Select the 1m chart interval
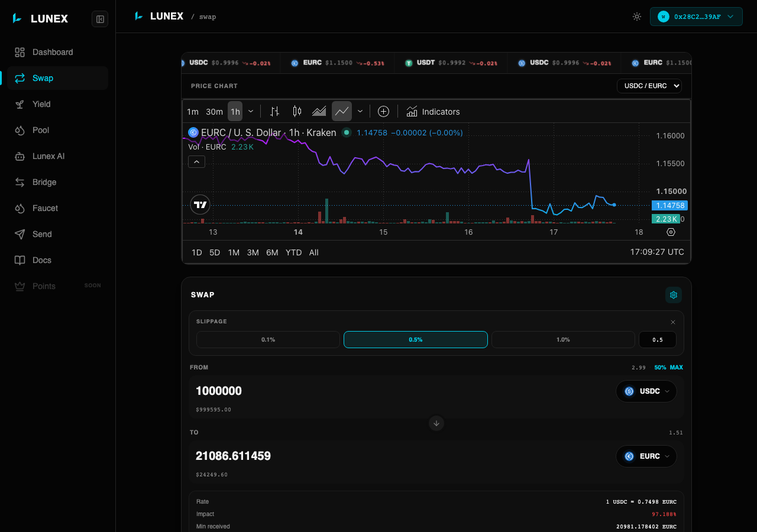 pyautogui.click(x=193, y=112)
